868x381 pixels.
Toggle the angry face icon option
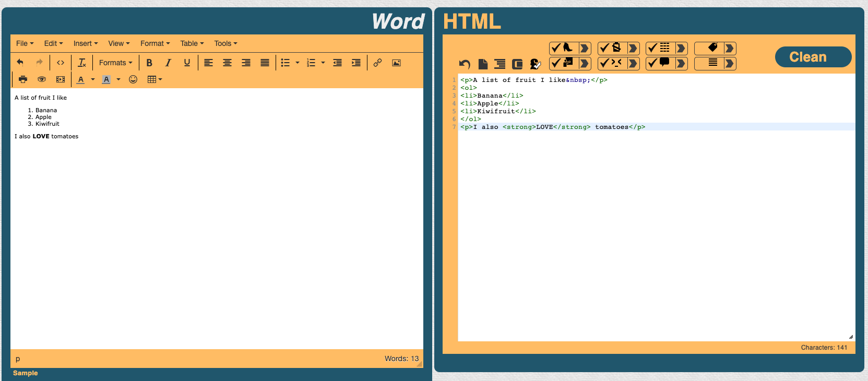tap(612, 63)
